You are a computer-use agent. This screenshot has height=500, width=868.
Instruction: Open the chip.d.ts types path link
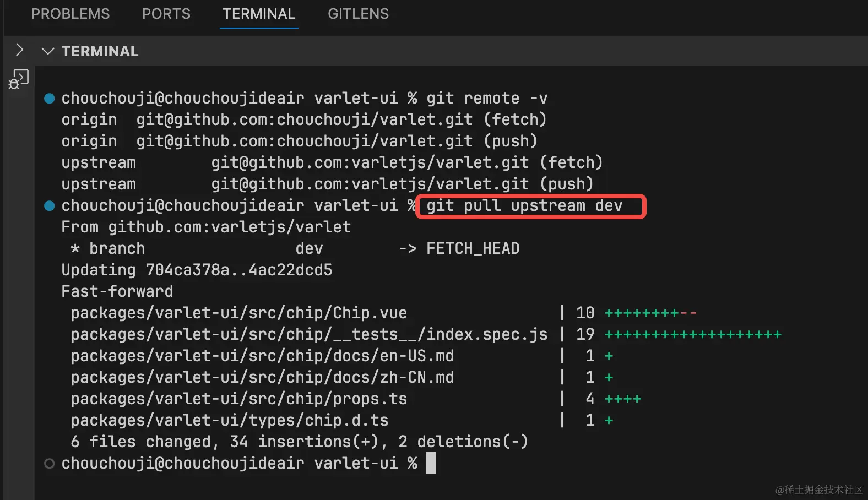coord(229,420)
